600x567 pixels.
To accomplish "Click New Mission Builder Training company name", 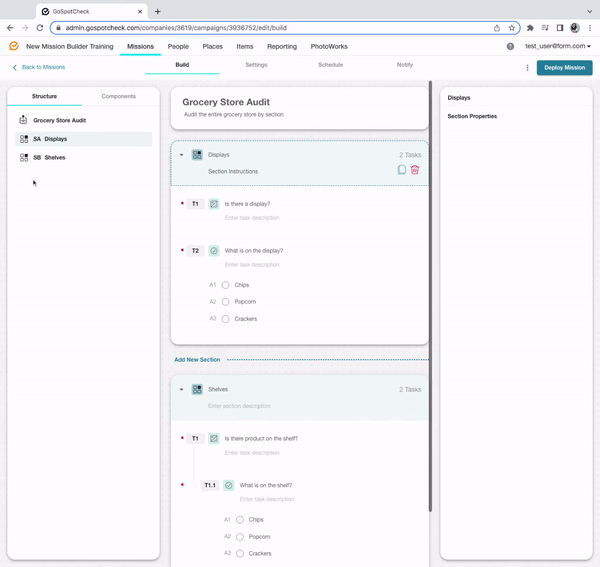I will [70, 46].
